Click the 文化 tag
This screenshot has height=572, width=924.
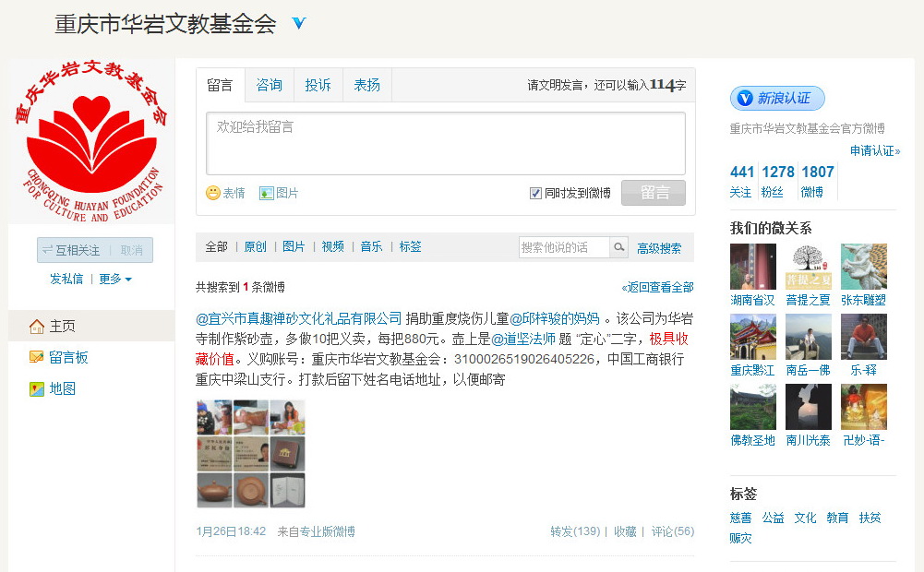[805, 518]
